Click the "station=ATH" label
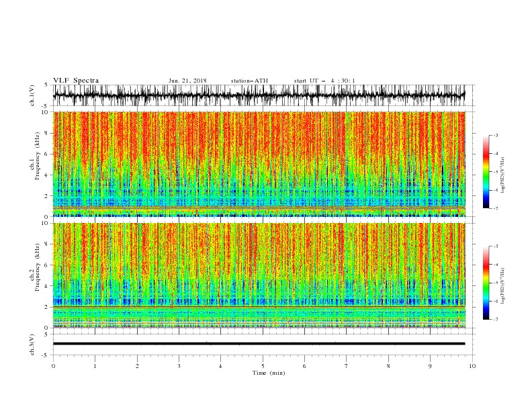This screenshot has height=411, width=532. (x=249, y=81)
